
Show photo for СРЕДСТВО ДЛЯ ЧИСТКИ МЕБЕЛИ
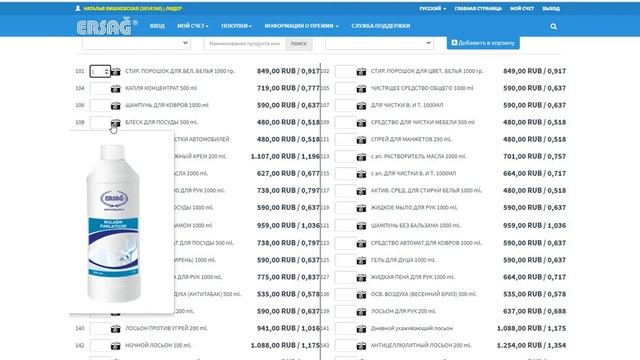point(361,122)
